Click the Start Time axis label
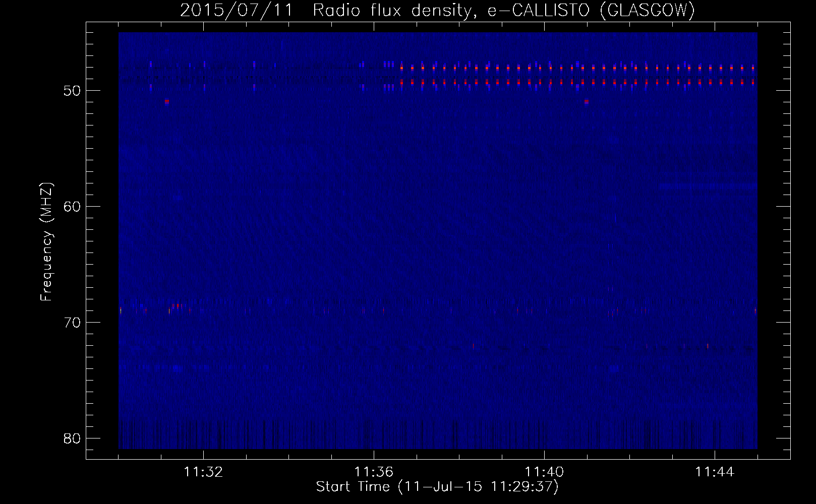Screen dimensions: 816x504 click(x=437, y=487)
